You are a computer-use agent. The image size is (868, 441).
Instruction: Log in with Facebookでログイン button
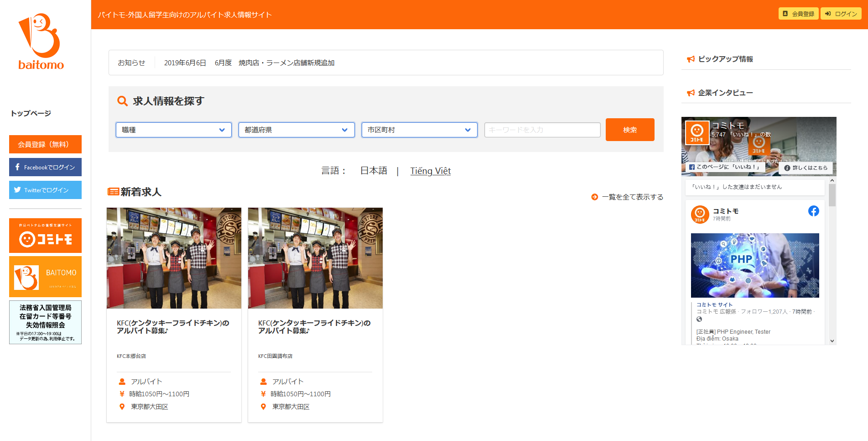coord(45,167)
